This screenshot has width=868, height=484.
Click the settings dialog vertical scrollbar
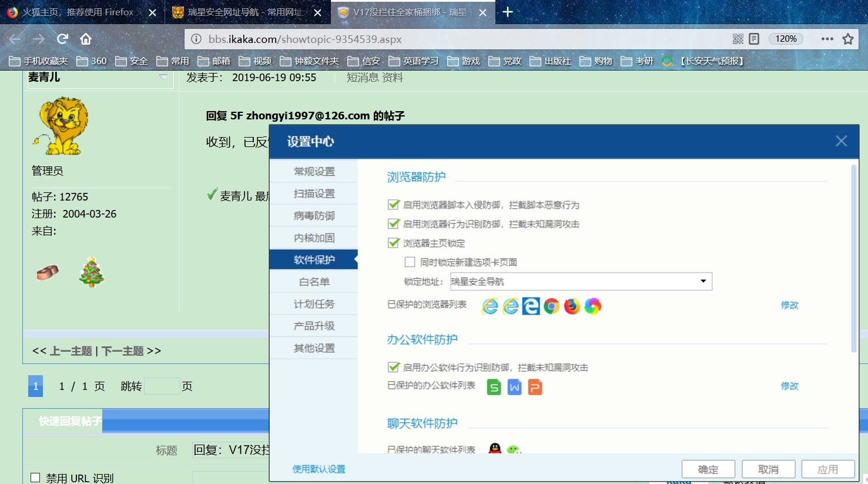[854, 259]
